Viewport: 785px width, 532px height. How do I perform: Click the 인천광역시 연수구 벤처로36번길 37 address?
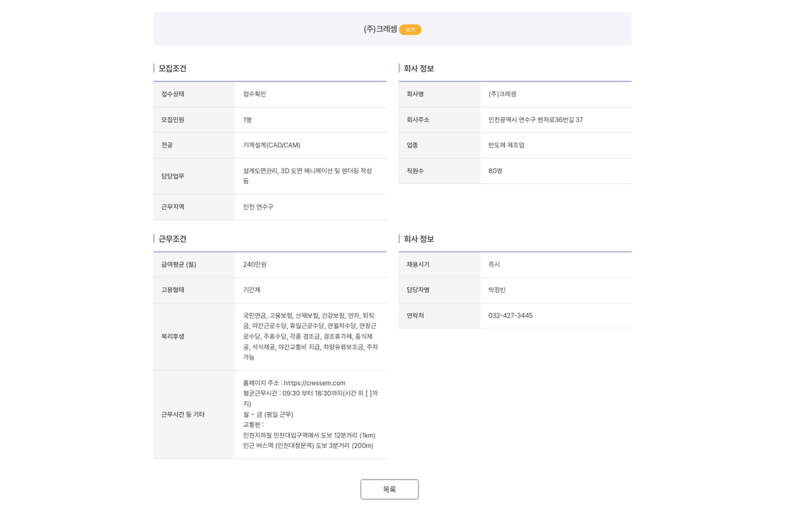535,120
